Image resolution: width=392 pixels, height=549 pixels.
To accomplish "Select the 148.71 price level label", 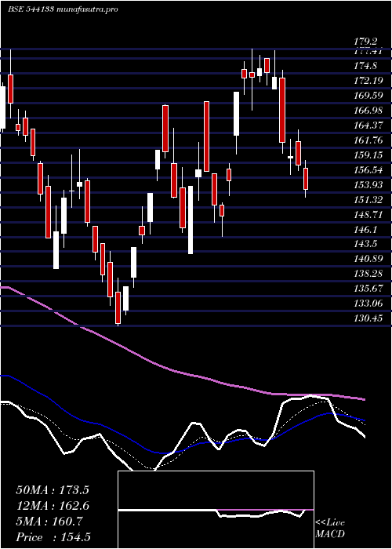I will 368,214.
